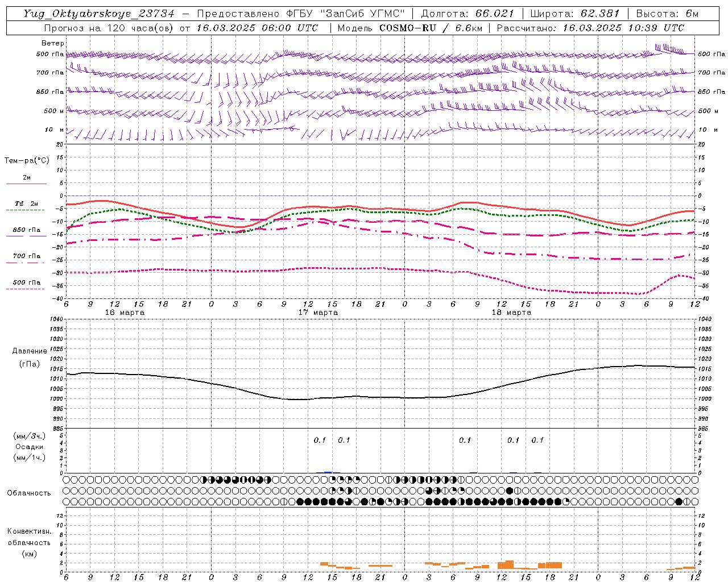Select the 18 марта date label
The image size is (728, 582).
coord(512,312)
